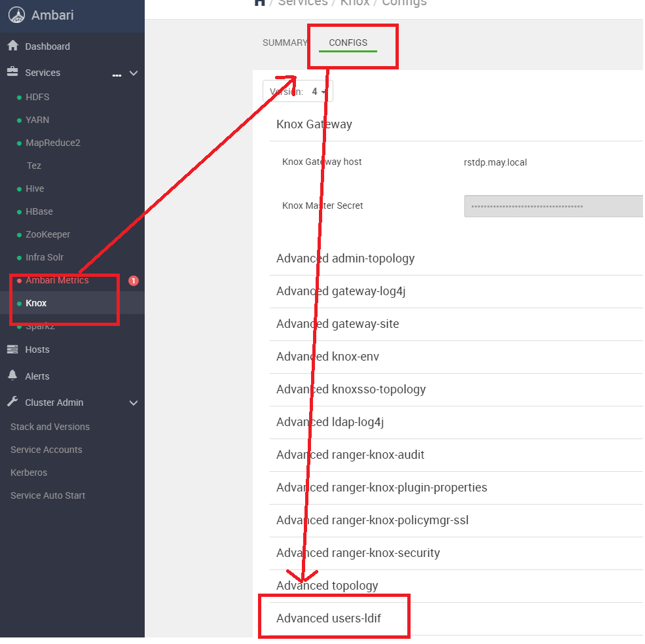645x644 pixels.
Task: Open the Tez service
Action: tap(34, 166)
